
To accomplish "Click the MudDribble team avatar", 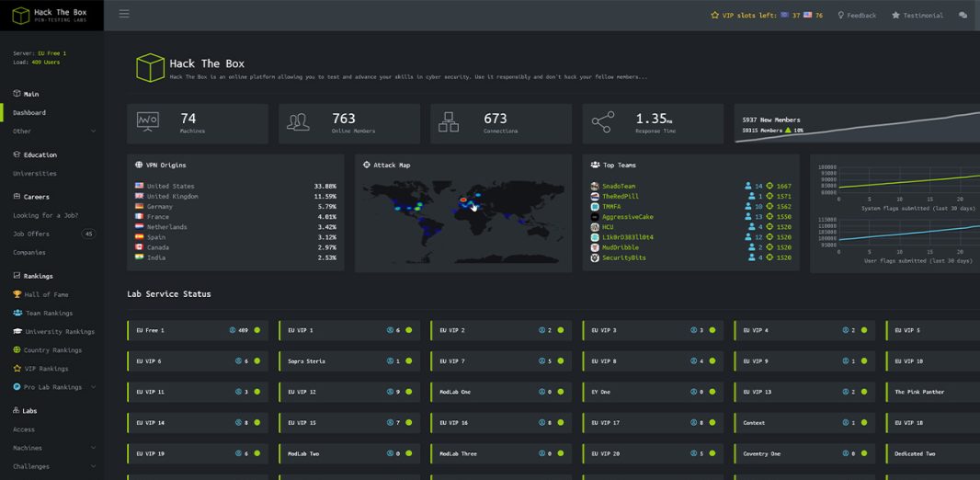I will [595, 247].
